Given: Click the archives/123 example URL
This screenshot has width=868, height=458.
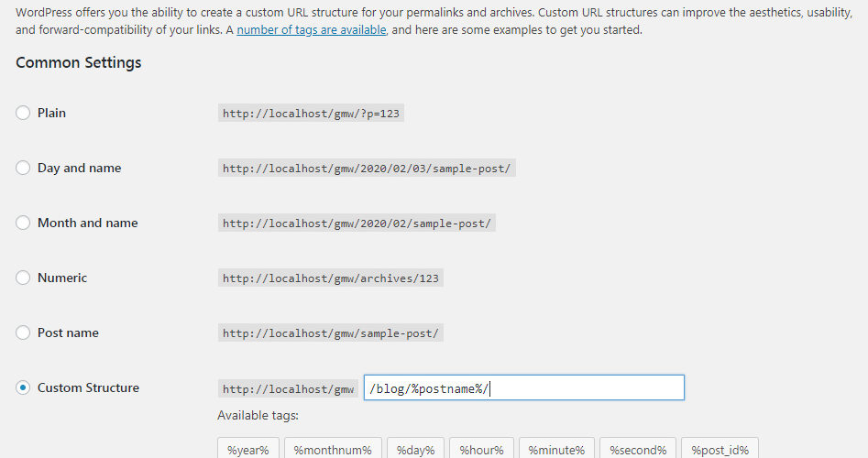Looking at the screenshot, I should coord(330,278).
